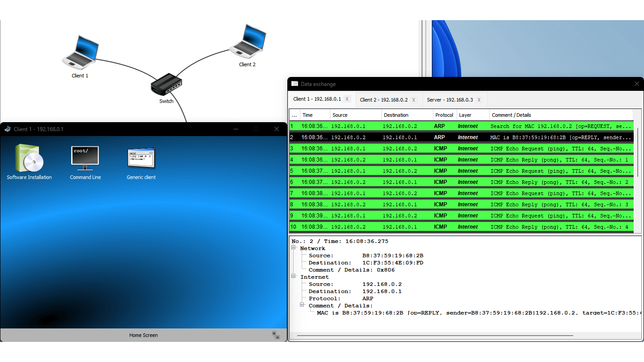Viewport: 644px width, 362px height.
Task: Launch the Command Line icon
Action: click(x=85, y=162)
